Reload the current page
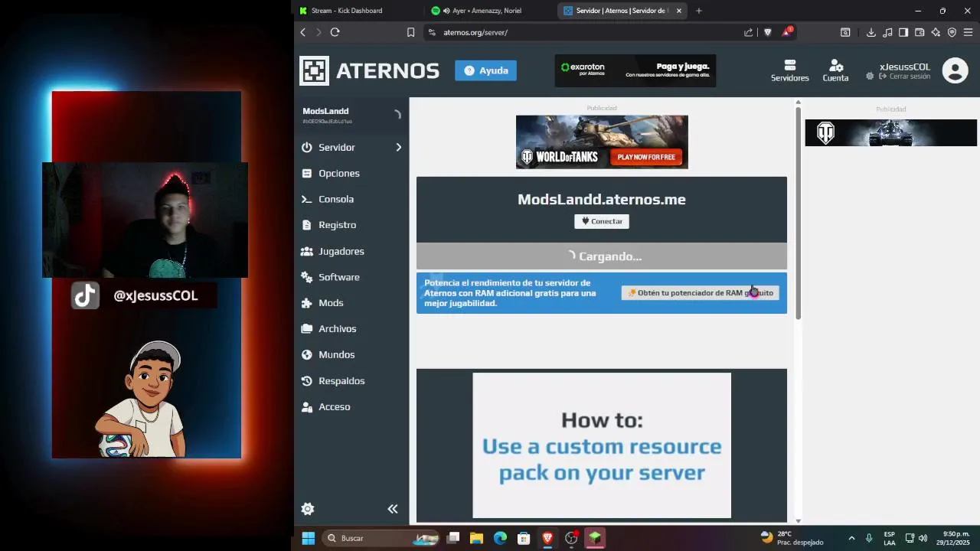980x551 pixels. [335, 32]
